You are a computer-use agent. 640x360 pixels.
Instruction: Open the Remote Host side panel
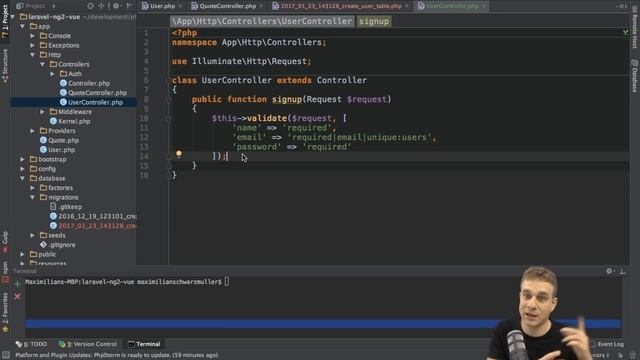[635, 27]
